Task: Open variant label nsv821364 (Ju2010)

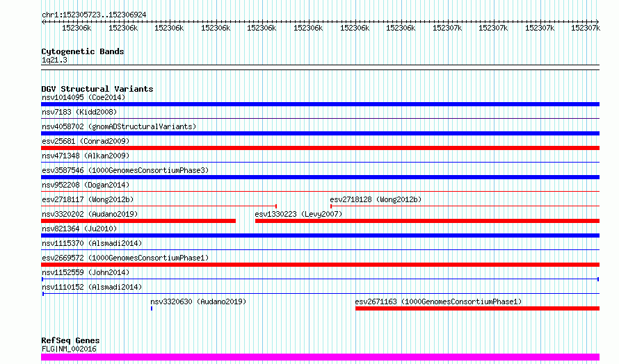Action: point(79,229)
